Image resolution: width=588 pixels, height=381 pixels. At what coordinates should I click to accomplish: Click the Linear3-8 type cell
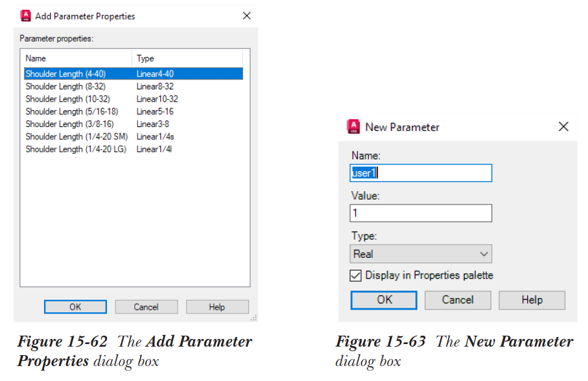(152, 124)
